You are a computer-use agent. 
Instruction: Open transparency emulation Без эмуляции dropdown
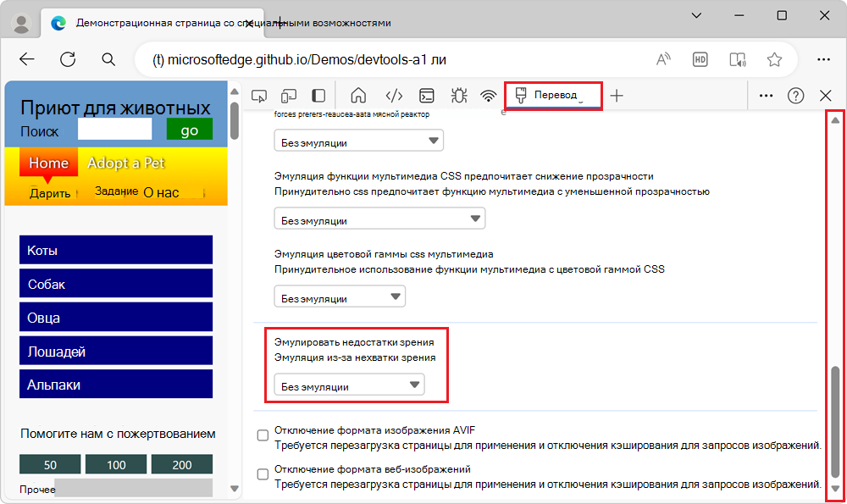point(379,219)
